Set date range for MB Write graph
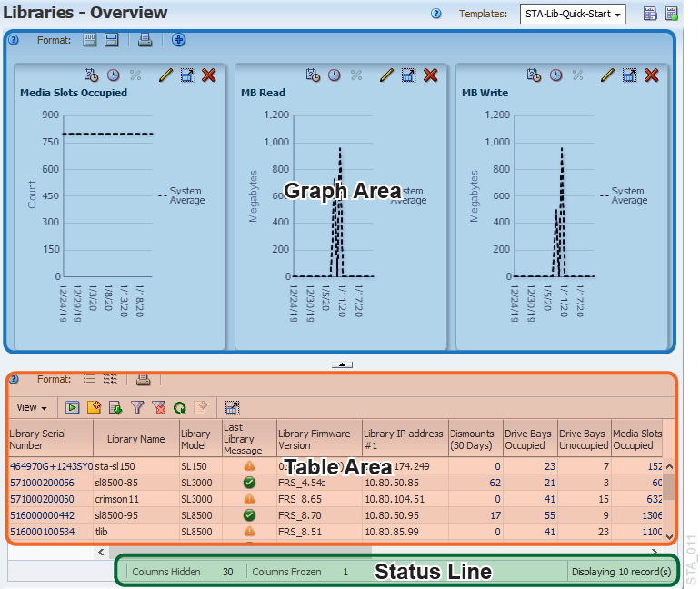The image size is (700, 589). point(534,75)
